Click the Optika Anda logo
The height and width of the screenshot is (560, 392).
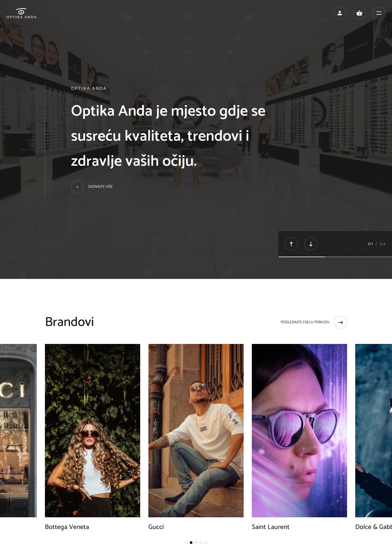click(x=22, y=13)
